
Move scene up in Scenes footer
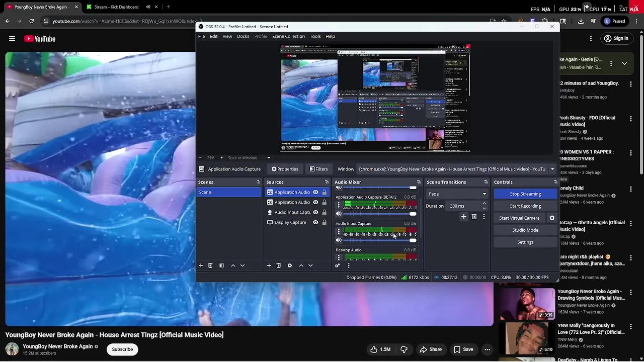tap(233, 265)
